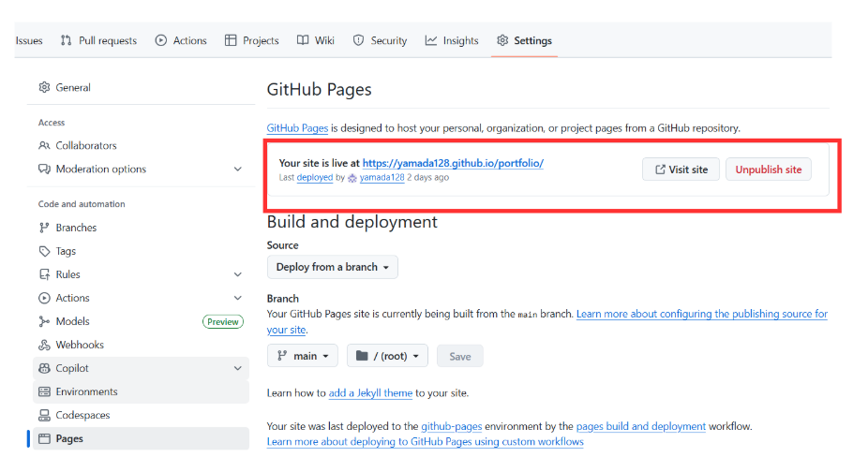Switch to the Actions tab

click(181, 40)
